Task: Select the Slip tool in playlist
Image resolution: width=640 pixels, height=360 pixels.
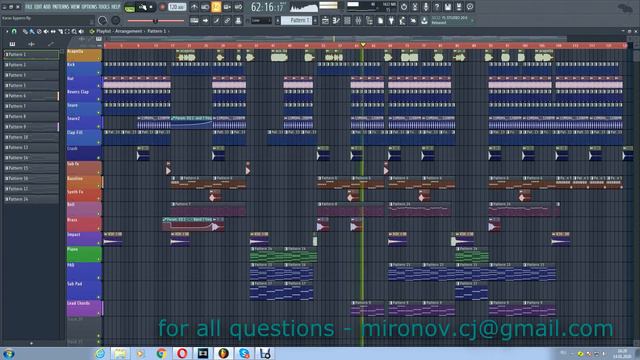Action: coord(53,31)
